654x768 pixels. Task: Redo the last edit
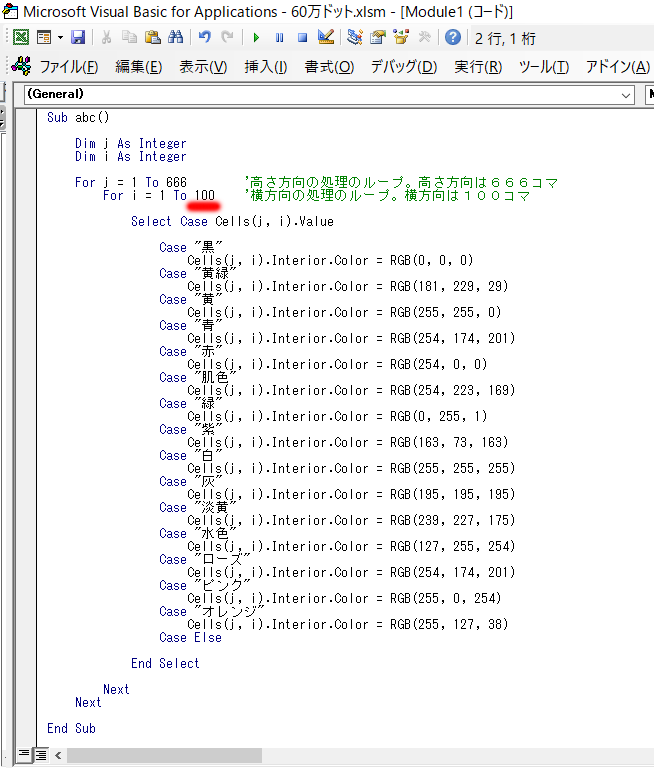227,37
